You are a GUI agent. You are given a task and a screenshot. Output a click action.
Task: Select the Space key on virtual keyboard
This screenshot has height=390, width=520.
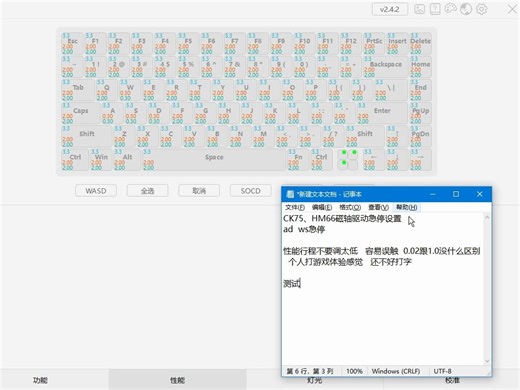pyautogui.click(x=214, y=160)
